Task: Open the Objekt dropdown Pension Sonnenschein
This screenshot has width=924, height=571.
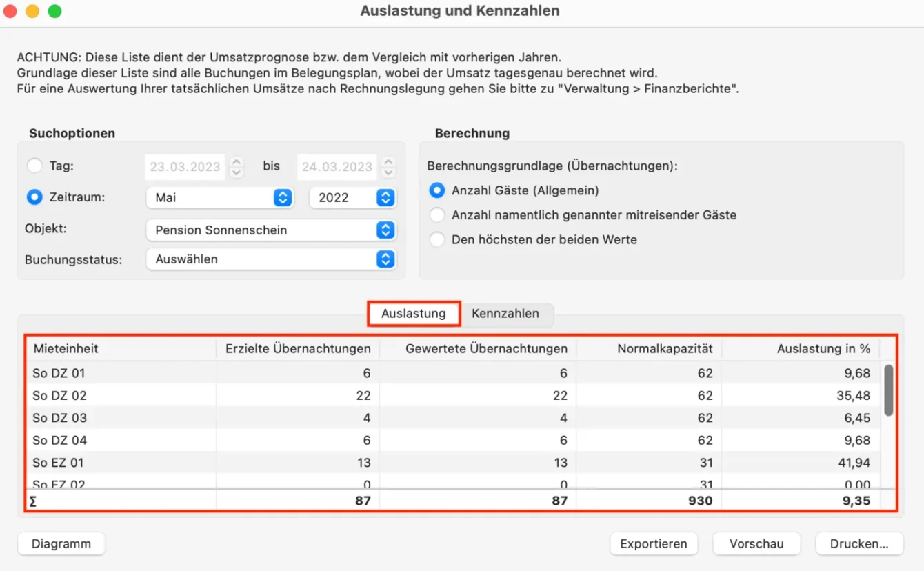Action: [x=270, y=230]
